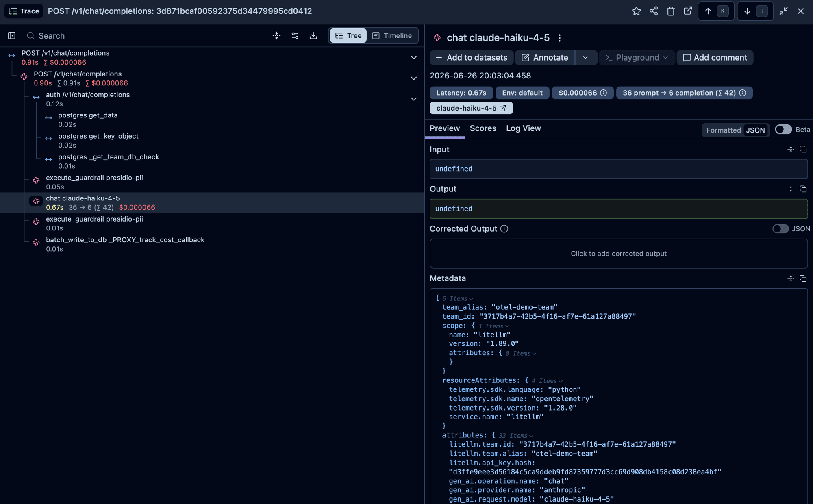Screen dimensions: 813x504
Task: Collapse the resourceAttributes 4 Items object
Action: (547, 381)
